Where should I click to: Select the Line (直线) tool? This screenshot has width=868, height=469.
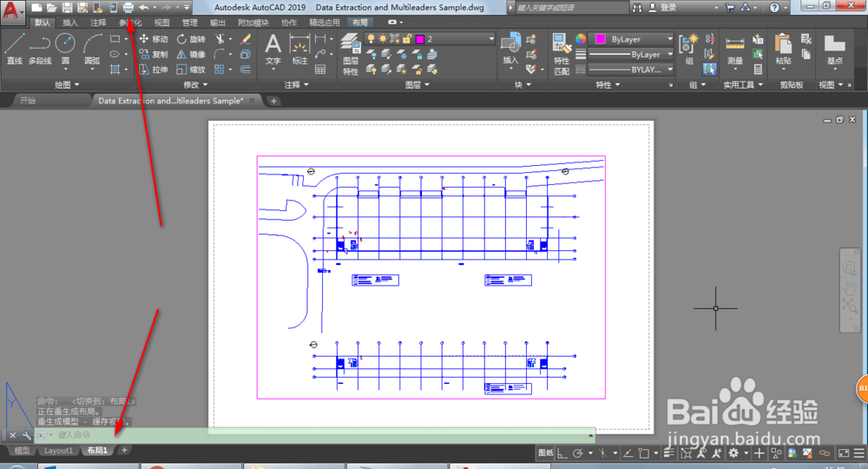coord(15,49)
